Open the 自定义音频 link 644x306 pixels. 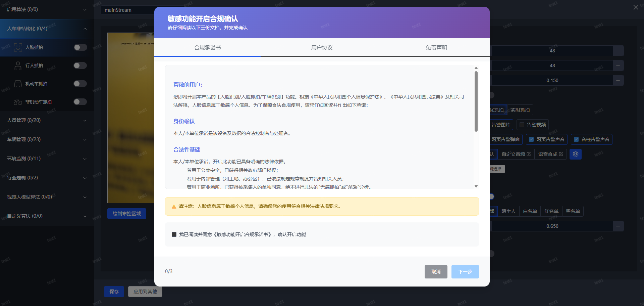516,154
